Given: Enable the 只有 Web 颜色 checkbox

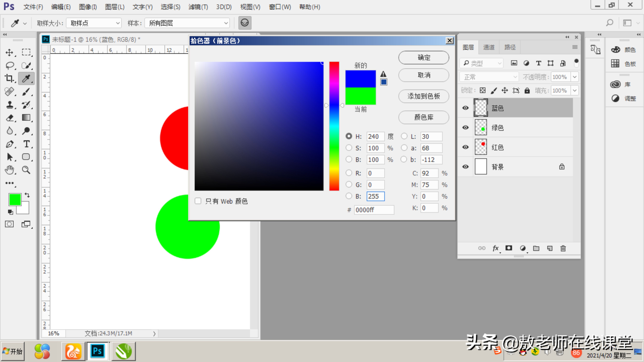Looking at the screenshot, I should (198, 201).
